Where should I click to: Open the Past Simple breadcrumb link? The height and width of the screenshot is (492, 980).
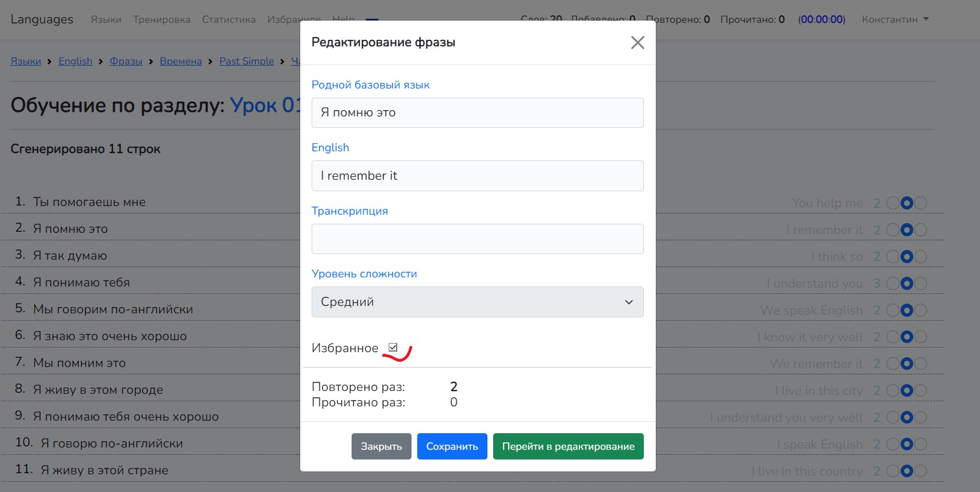(247, 61)
